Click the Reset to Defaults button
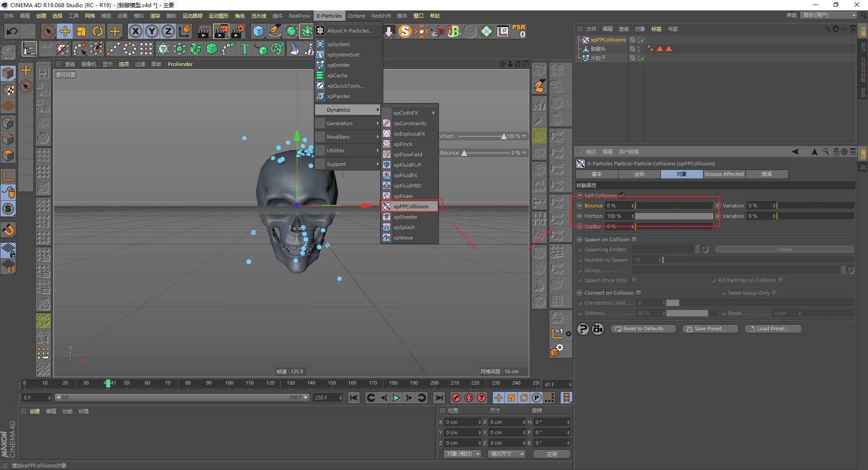The height and width of the screenshot is (470, 868). pyautogui.click(x=643, y=329)
